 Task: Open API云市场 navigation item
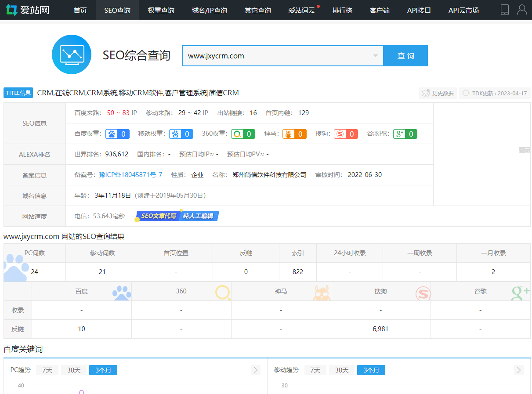click(463, 10)
